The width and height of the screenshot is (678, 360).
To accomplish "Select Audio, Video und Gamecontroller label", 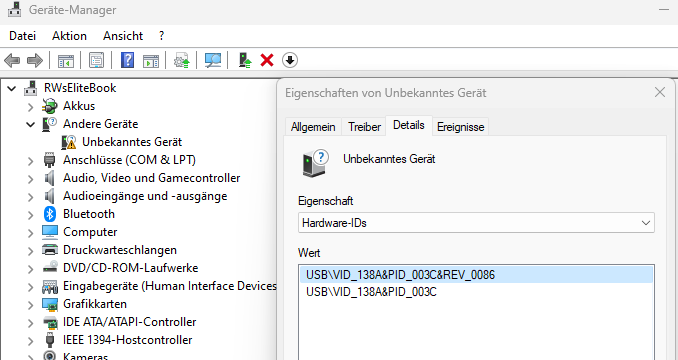I will click(151, 178).
